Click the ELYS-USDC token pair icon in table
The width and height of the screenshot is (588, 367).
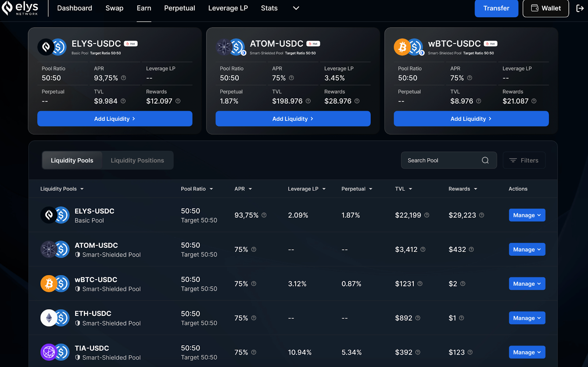(x=55, y=215)
